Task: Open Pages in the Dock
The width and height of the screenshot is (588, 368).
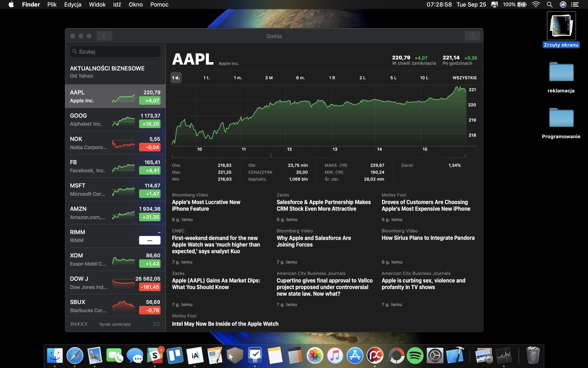Action: [x=215, y=355]
